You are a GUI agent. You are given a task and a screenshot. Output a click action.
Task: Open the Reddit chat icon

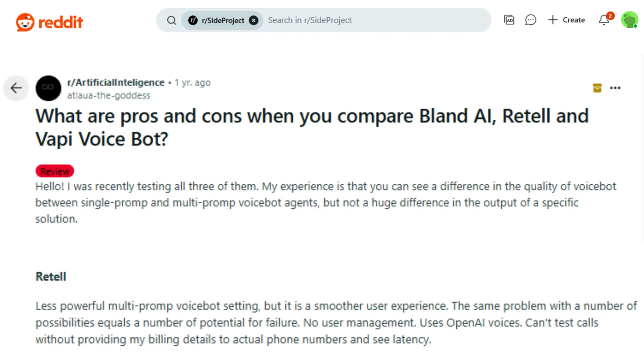(x=531, y=20)
